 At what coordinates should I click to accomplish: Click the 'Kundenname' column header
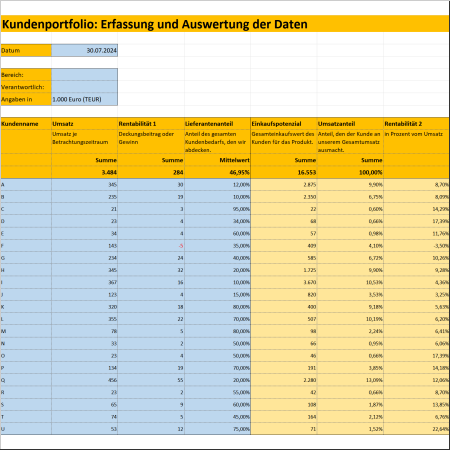26,124
